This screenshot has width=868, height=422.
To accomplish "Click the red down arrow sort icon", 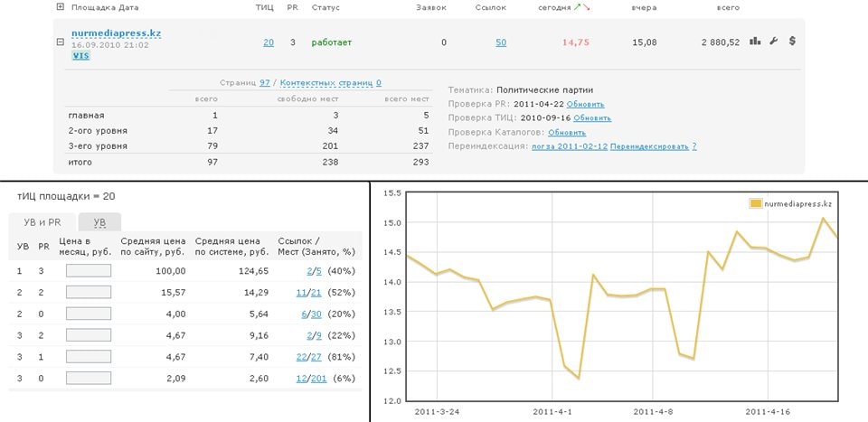I will point(587,7).
